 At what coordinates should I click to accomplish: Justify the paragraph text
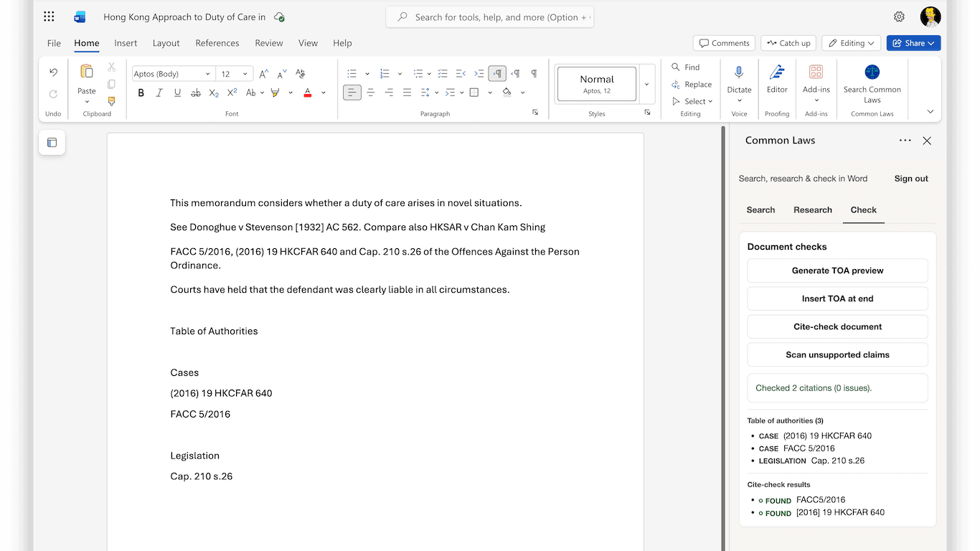tap(407, 93)
